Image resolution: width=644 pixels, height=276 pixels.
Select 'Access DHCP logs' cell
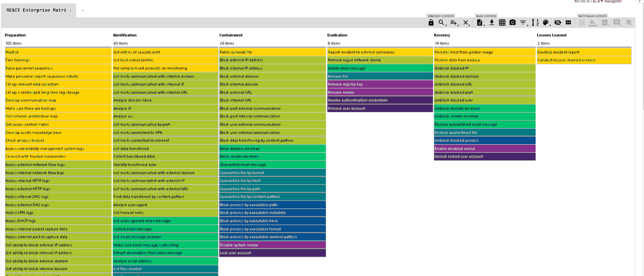click(57, 221)
